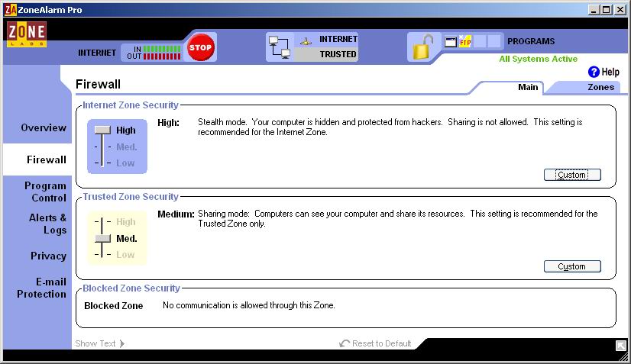Click the TRUSTED zone label in the header
The image size is (631, 364).
338,54
